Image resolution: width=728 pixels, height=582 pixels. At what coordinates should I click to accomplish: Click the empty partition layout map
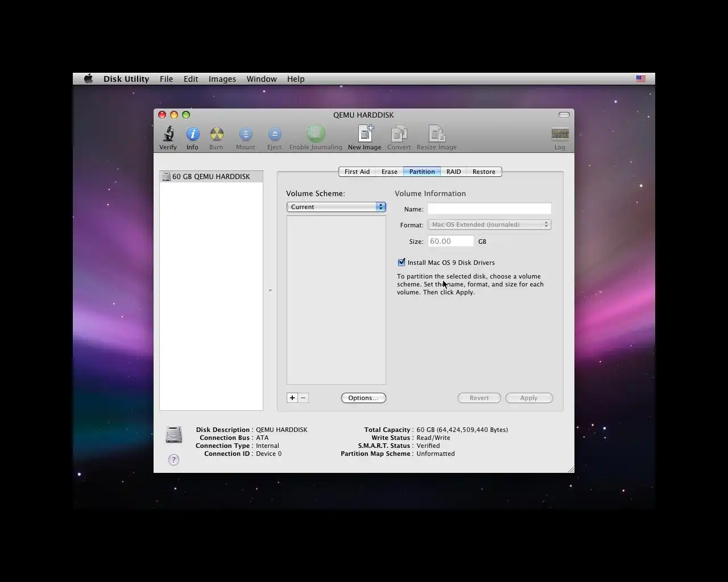point(336,300)
